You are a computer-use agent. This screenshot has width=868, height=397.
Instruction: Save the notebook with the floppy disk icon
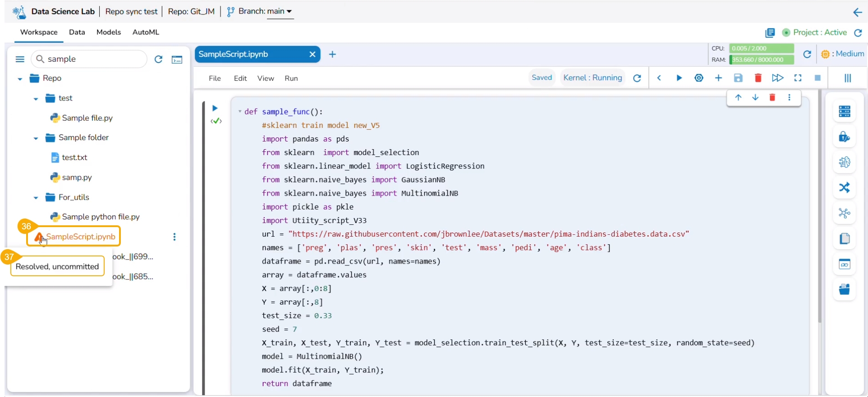click(738, 78)
